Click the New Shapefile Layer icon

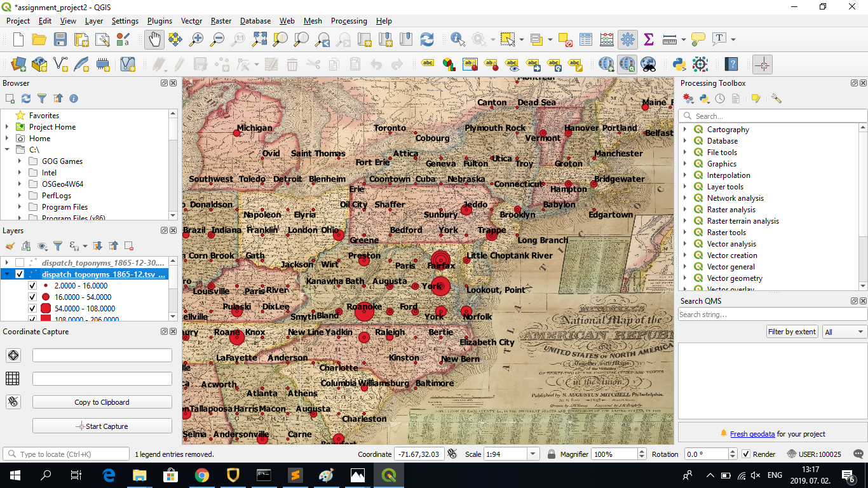(60, 64)
